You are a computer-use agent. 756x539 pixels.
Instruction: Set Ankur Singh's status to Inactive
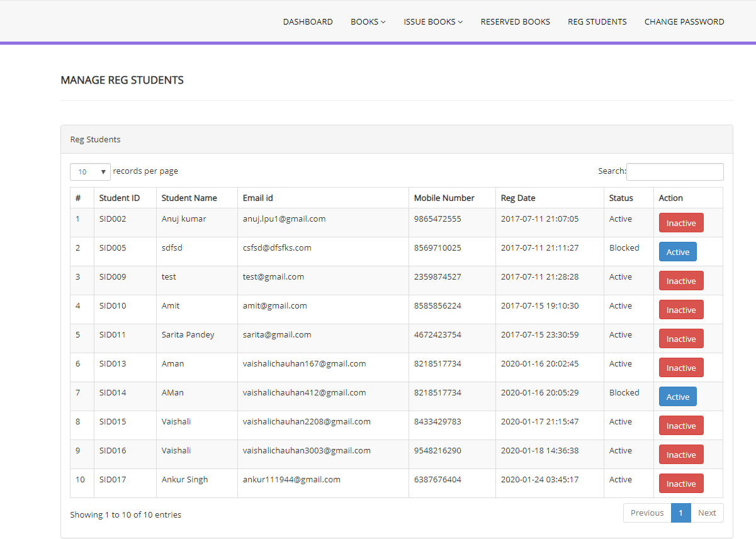(681, 483)
